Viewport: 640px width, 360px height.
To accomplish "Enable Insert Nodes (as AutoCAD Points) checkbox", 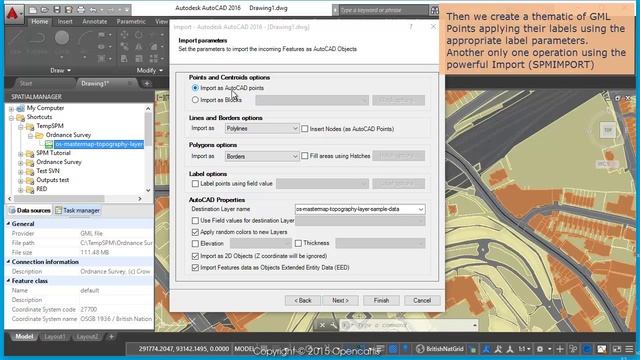I will pos(304,129).
